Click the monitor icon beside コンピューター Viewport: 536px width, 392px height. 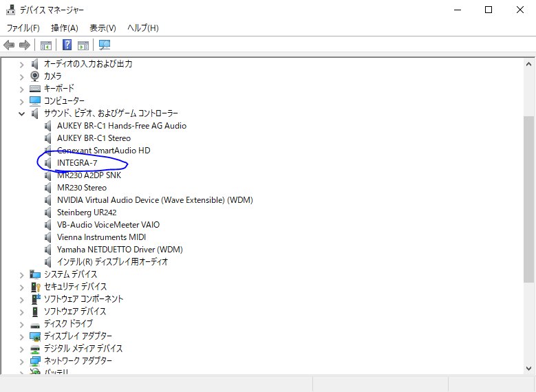coord(35,101)
